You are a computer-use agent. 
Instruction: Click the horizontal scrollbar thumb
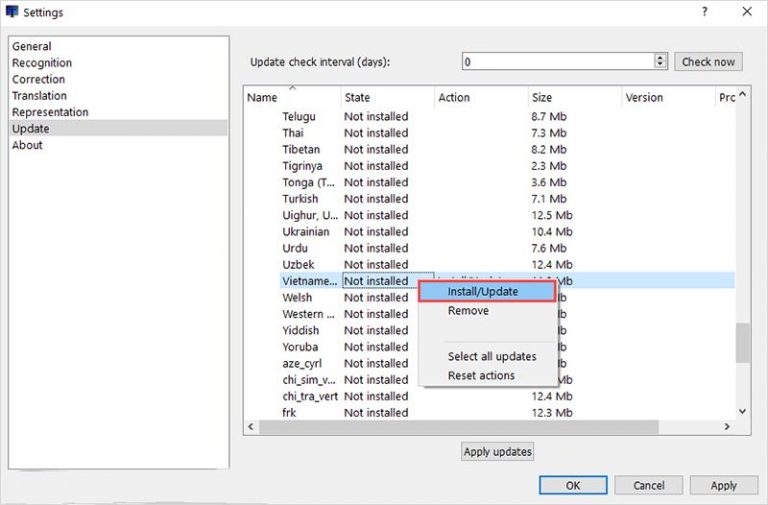point(458,427)
